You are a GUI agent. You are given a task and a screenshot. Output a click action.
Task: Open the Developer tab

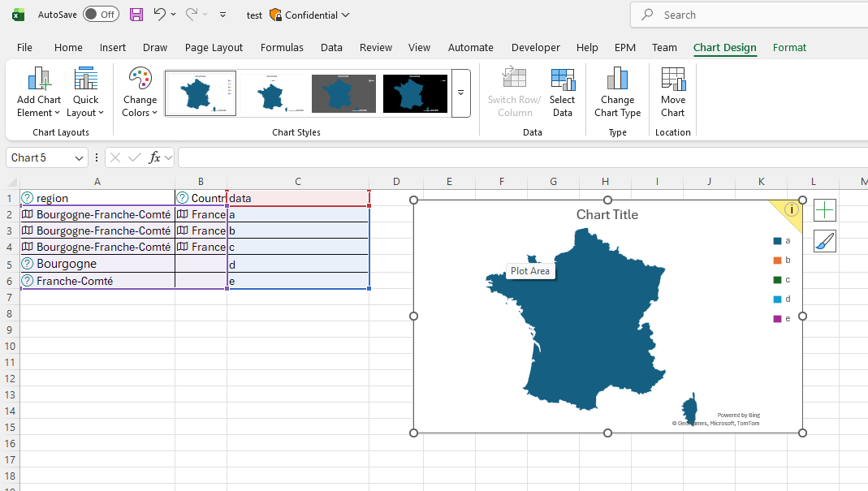[x=535, y=48]
